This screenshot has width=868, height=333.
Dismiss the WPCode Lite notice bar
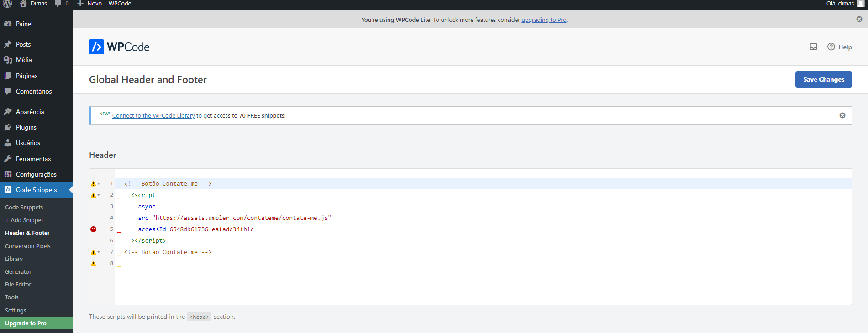click(859, 19)
